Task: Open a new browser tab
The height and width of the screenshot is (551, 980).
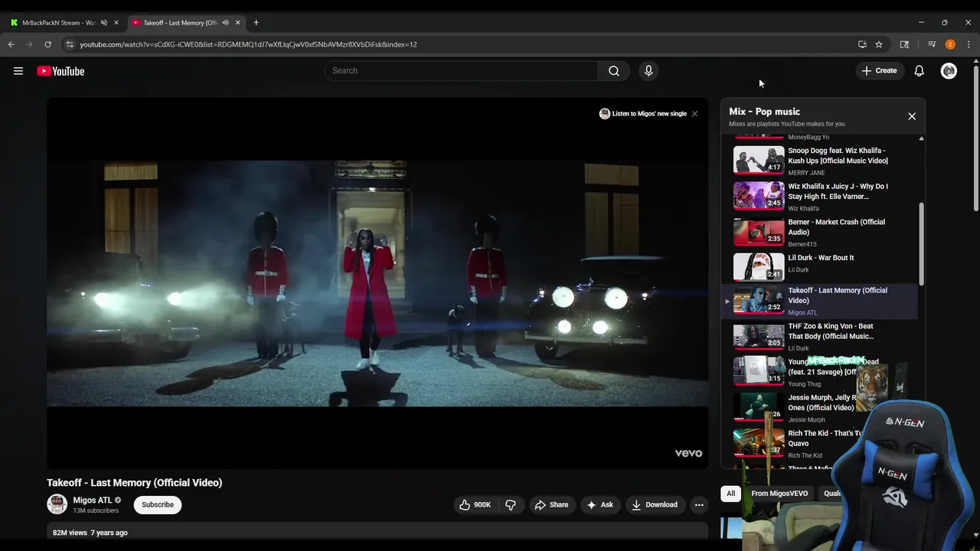Action: tap(256, 23)
